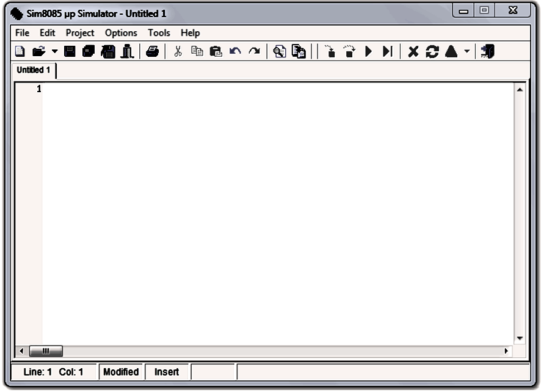This screenshot has width=541, height=392.
Task: Click the triangle interrupt icon
Action: [x=451, y=52]
